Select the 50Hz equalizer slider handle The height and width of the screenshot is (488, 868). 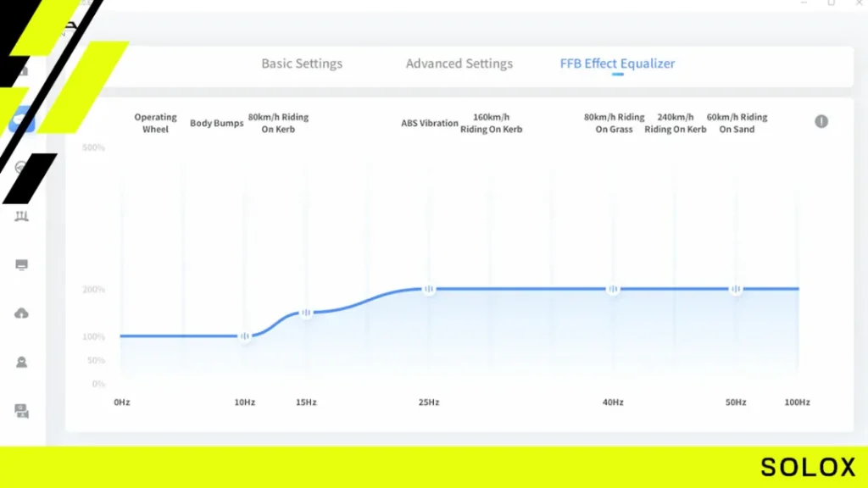tap(736, 289)
